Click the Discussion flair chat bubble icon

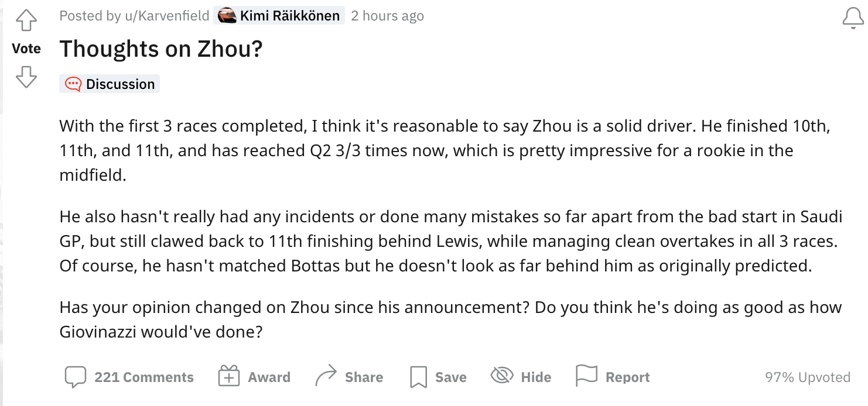click(73, 84)
